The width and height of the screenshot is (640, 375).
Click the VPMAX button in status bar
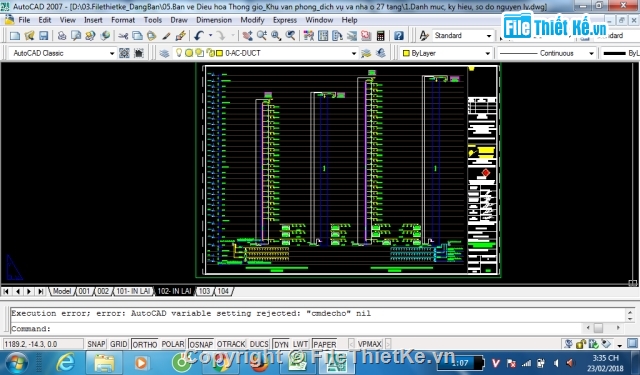369,344
